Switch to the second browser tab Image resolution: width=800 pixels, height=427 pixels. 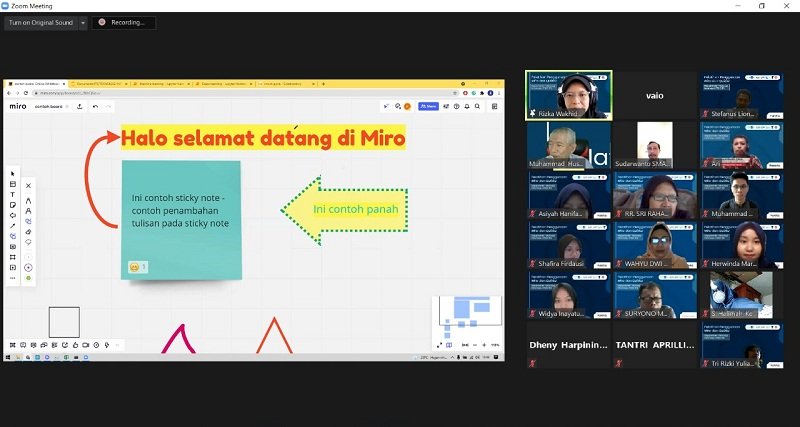tap(98, 84)
